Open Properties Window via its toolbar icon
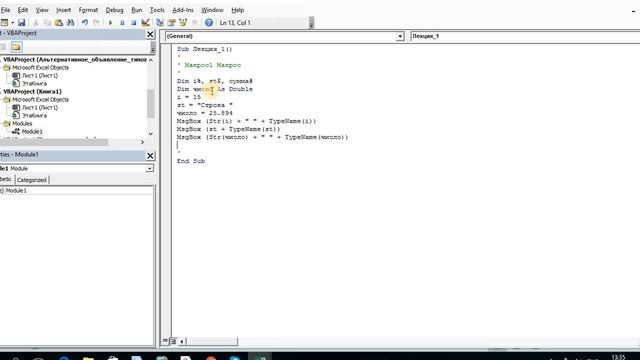This screenshot has width=640, height=360. (171, 23)
